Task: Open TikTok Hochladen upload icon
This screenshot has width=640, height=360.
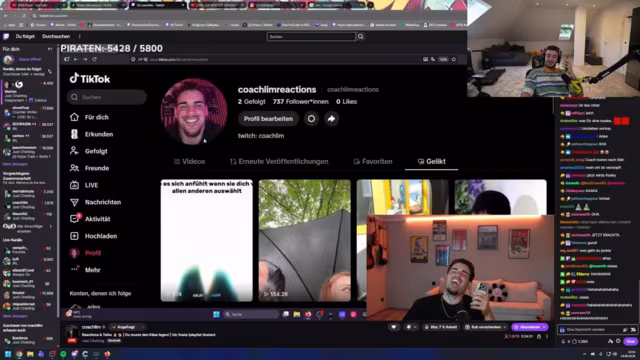Action: [74, 236]
